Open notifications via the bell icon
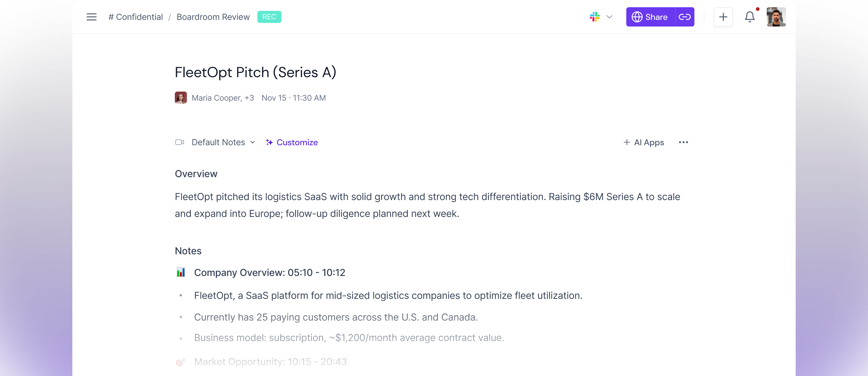 pyautogui.click(x=749, y=17)
